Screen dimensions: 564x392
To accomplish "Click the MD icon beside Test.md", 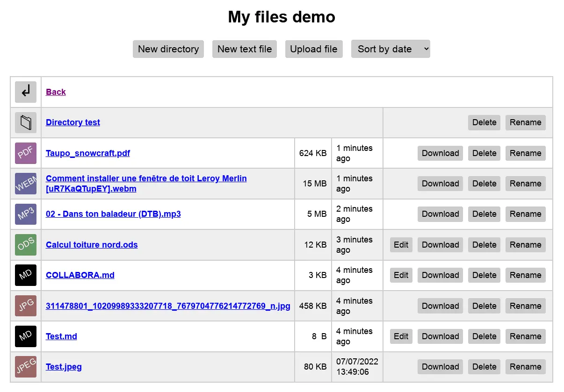I will tap(26, 336).
